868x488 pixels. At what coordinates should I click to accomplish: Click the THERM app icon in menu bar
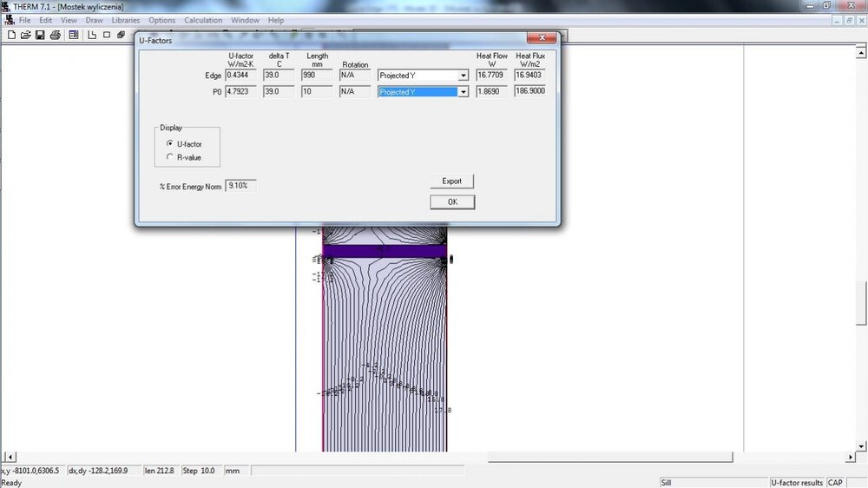[x=8, y=20]
